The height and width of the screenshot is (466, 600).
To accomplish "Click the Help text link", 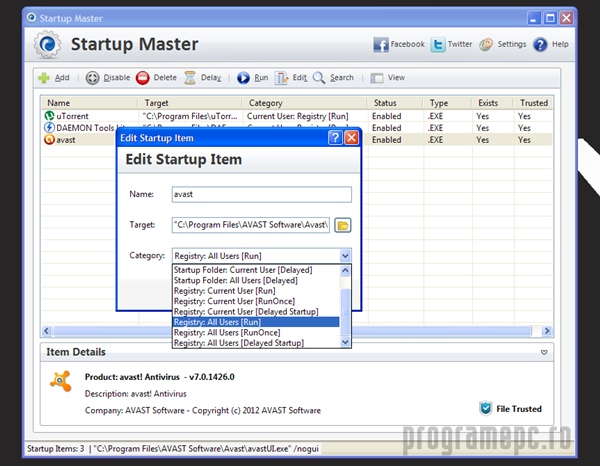I will (560, 44).
